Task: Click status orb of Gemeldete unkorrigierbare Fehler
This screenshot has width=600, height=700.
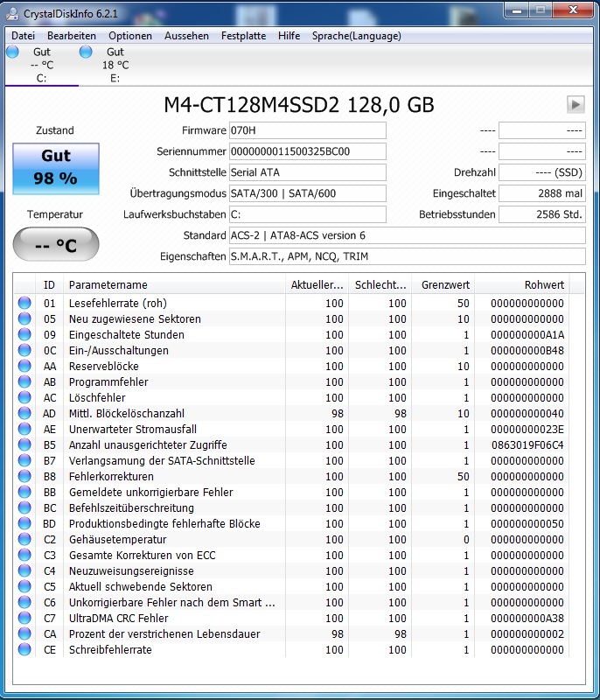Action: [x=24, y=492]
